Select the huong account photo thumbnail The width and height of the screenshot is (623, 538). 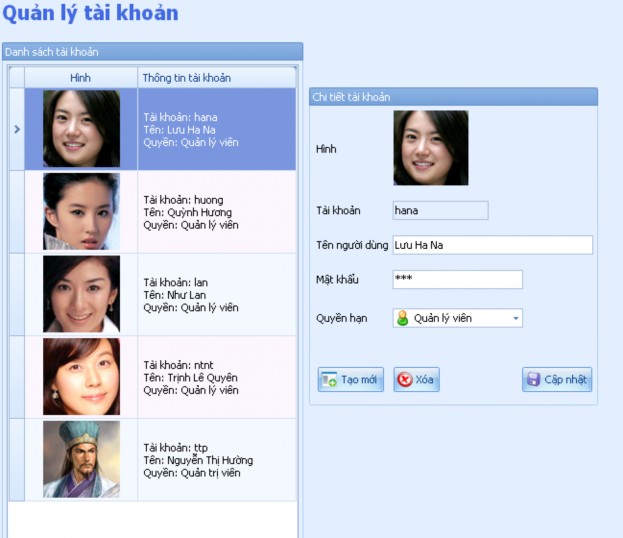(x=81, y=211)
